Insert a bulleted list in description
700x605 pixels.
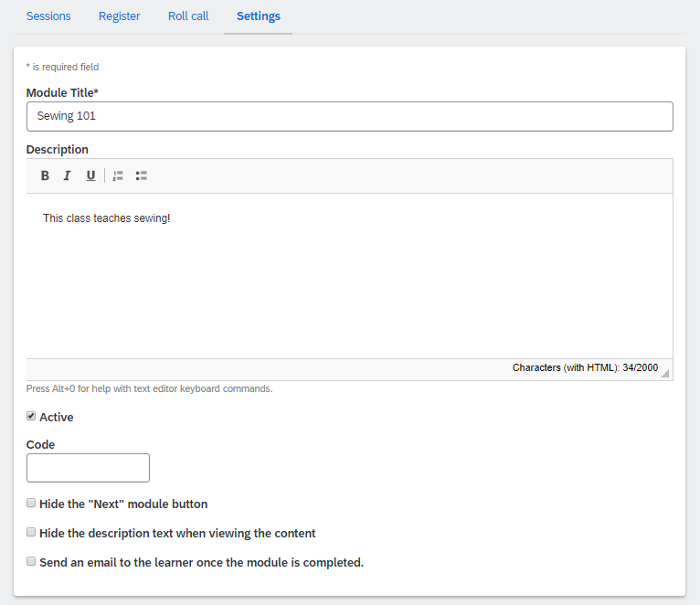coord(141,175)
